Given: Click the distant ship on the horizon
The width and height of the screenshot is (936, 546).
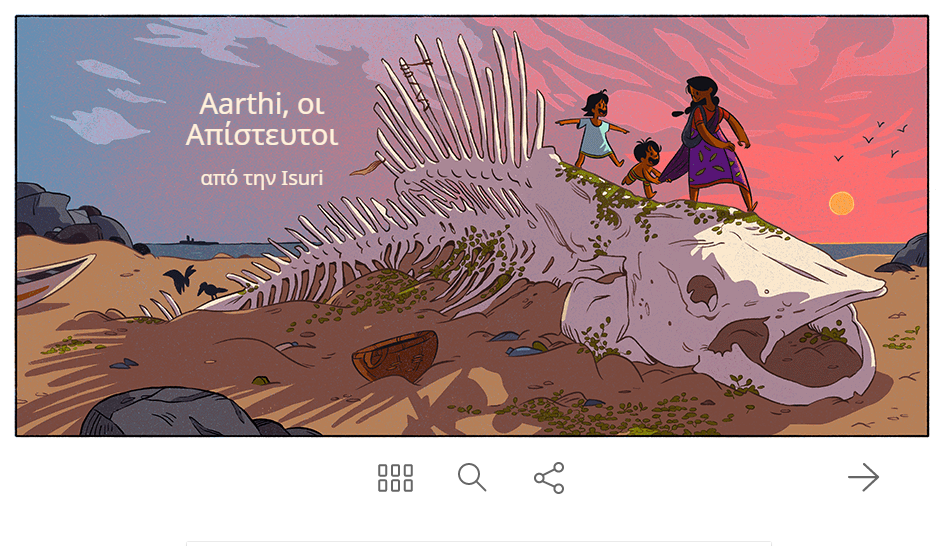Looking at the screenshot, I should [x=198, y=240].
